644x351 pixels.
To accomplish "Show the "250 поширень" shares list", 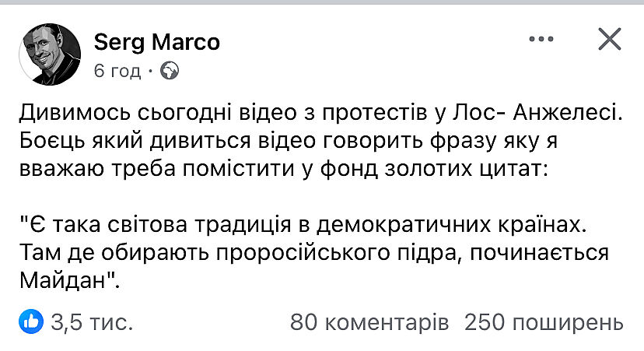I will [543, 321].
